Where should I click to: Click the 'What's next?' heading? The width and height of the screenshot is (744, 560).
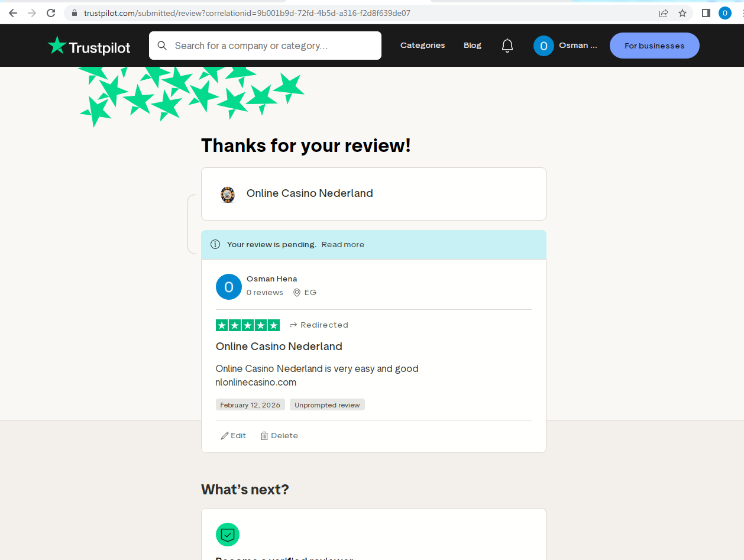[245, 490]
